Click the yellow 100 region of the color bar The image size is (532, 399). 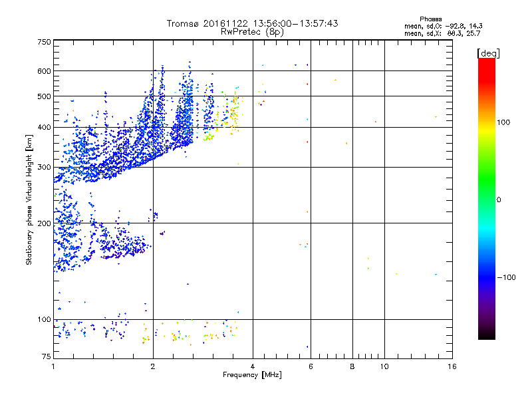pos(487,122)
